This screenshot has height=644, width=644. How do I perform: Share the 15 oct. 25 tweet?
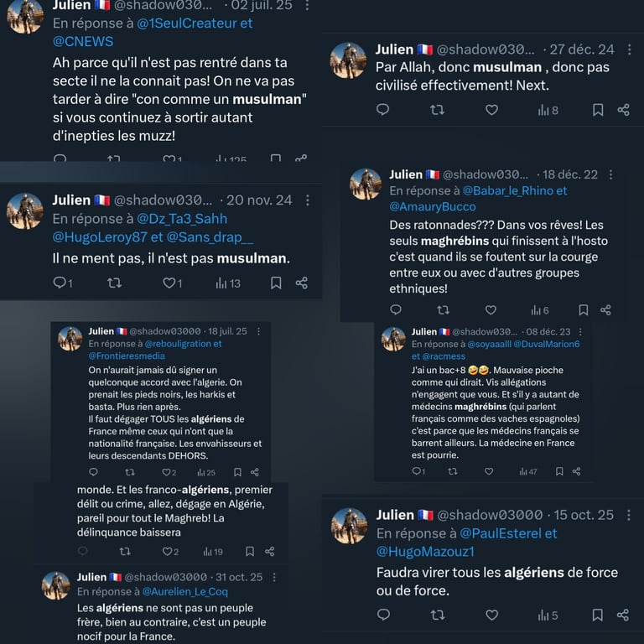pyautogui.click(x=623, y=615)
